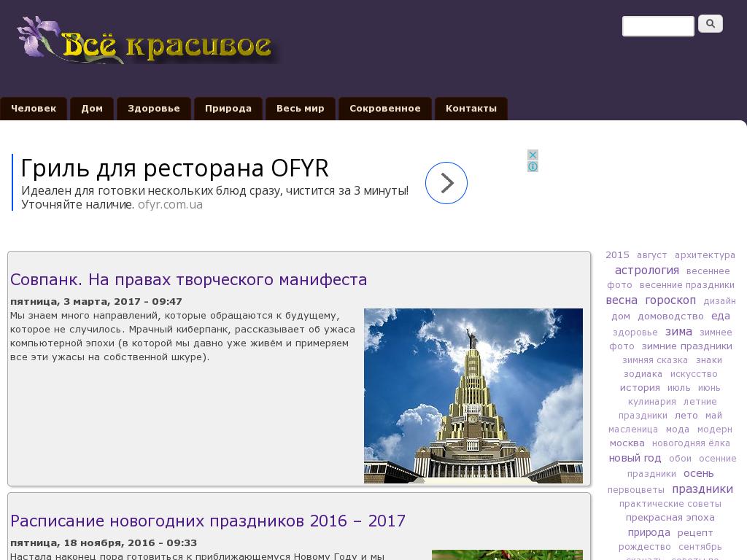This screenshot has height=560, width=747.
Task: Select the здоровье tag in cloud
Action: point(635,332)
